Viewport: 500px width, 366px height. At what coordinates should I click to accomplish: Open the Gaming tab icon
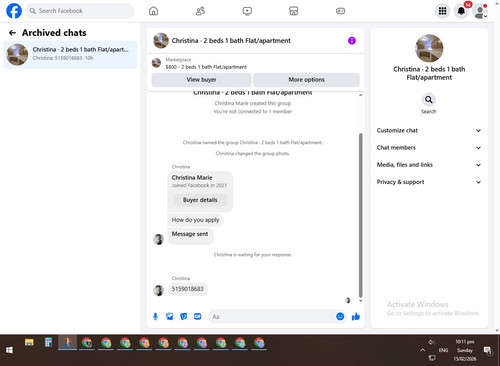pyautogui.click(x=340, y=11)
